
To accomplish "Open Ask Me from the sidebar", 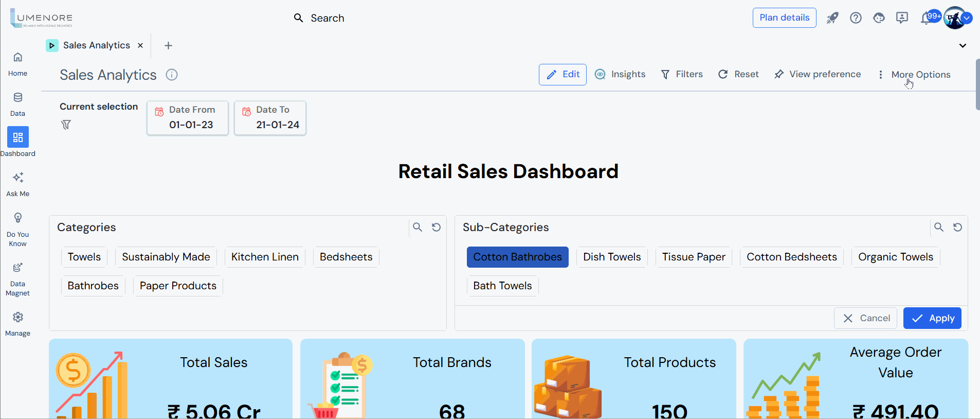I will pos(18,184).
